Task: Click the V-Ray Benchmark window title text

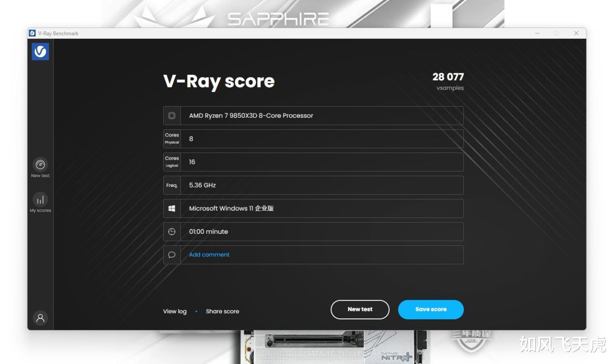Action: pyautogui.click(x=58, y=33)
